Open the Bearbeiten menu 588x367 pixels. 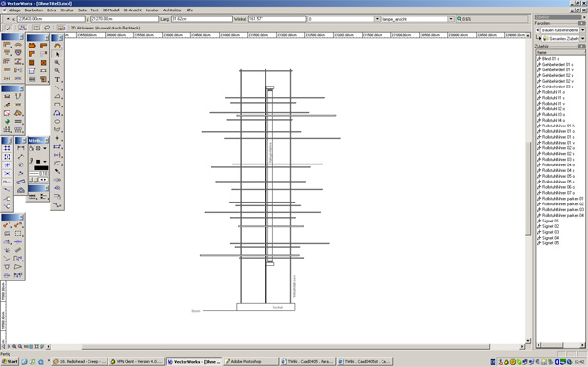pyautogui.click(x=33, y=10)
